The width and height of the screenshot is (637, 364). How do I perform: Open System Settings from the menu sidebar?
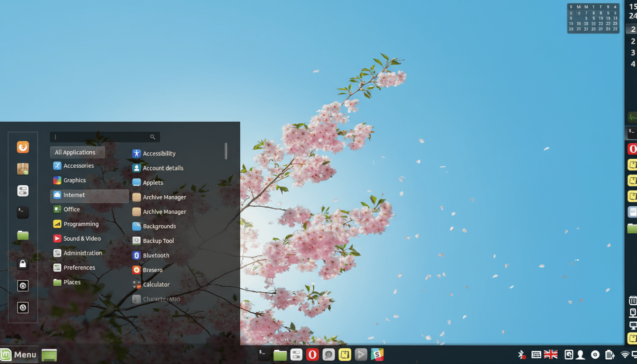coord(23,191)
